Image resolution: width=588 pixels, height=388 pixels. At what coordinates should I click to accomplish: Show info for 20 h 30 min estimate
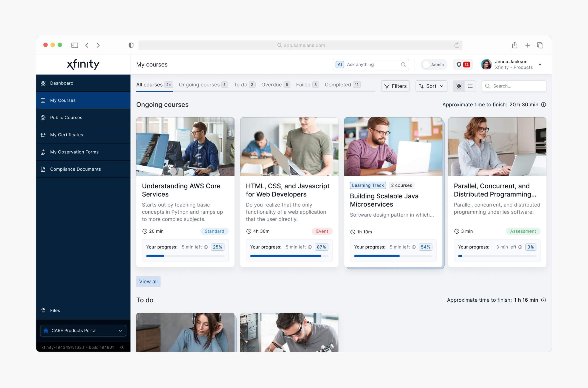(543, 105)
